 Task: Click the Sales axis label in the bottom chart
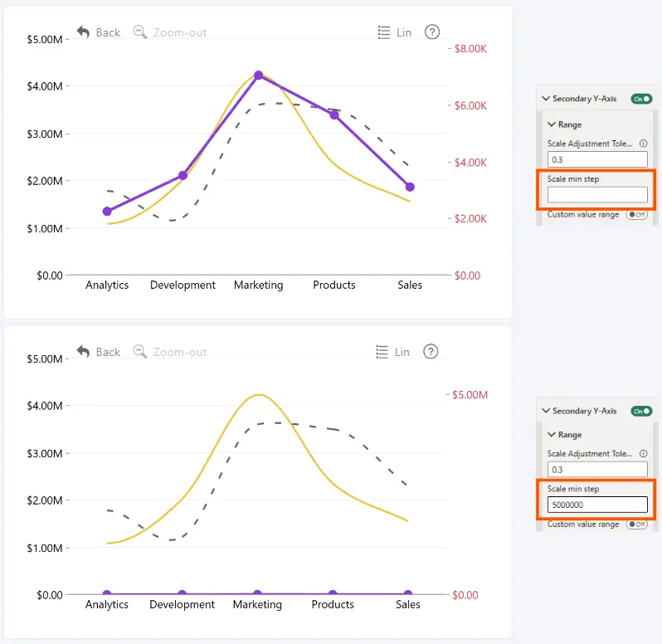[408, 604]
